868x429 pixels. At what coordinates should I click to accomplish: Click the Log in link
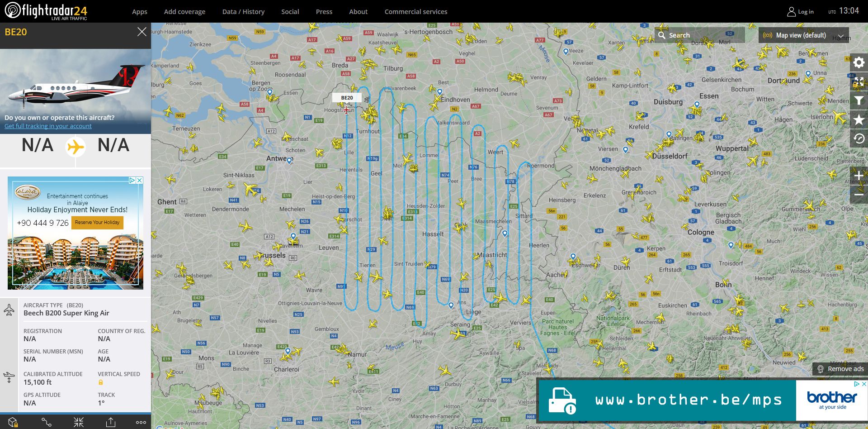(x=806, y=12)
